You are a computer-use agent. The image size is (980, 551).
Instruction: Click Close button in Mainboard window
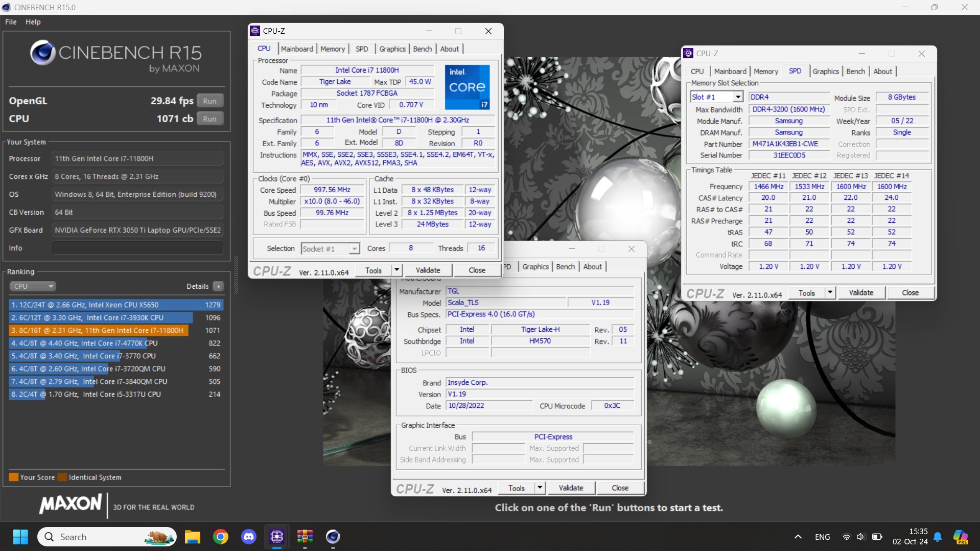coord(620,488)
